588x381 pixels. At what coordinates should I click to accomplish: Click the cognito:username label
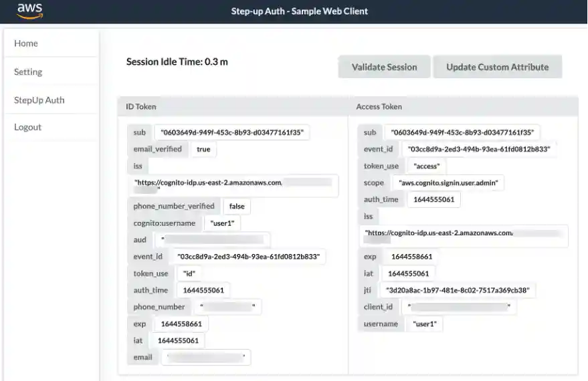point(165,223)
